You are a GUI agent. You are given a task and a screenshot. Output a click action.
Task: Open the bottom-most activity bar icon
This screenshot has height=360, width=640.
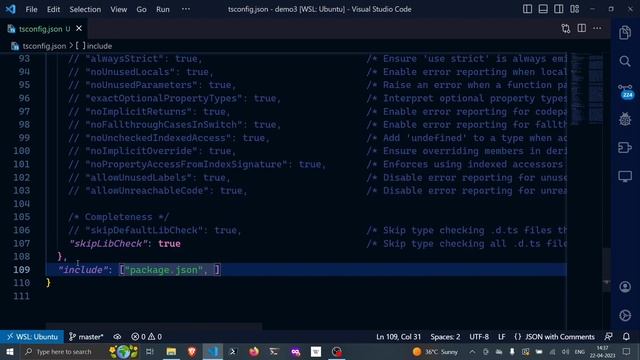[625, 316]
